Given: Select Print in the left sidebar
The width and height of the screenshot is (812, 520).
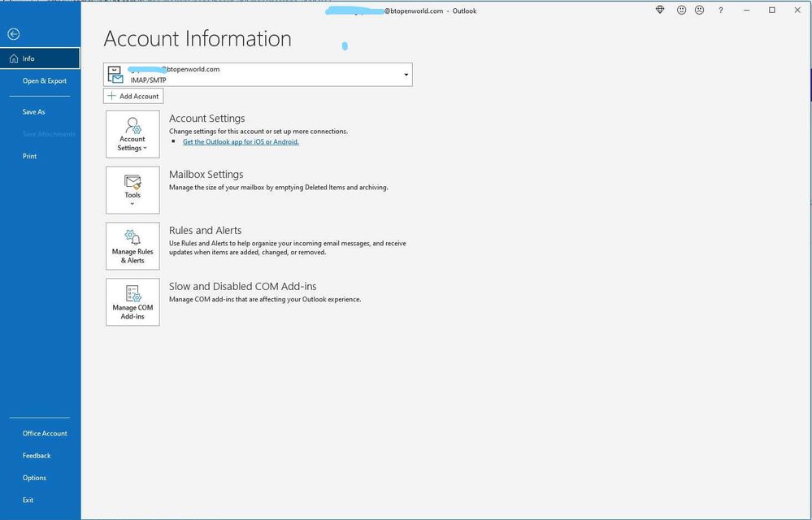Looking at the screenshot, I should (30, 156).
